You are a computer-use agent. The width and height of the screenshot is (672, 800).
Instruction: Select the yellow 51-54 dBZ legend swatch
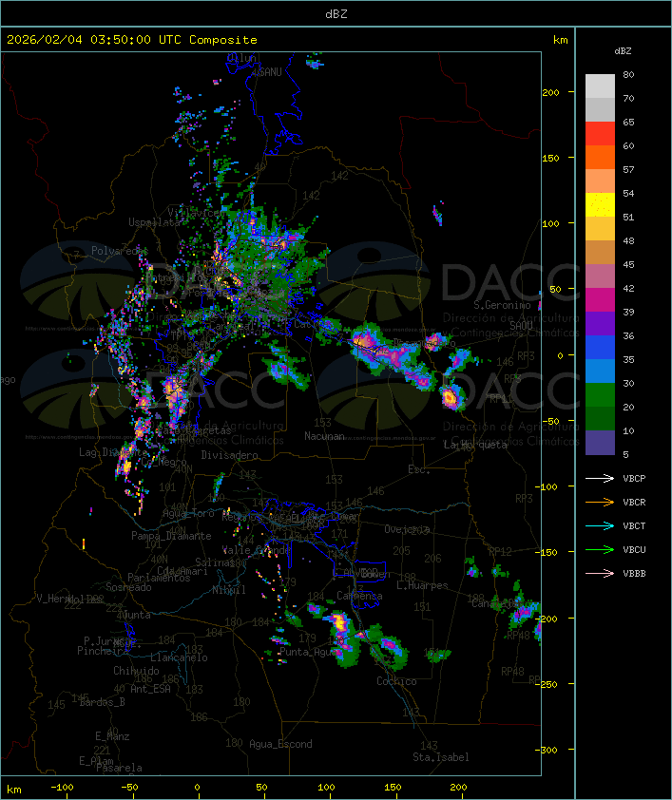coord(600,205)
